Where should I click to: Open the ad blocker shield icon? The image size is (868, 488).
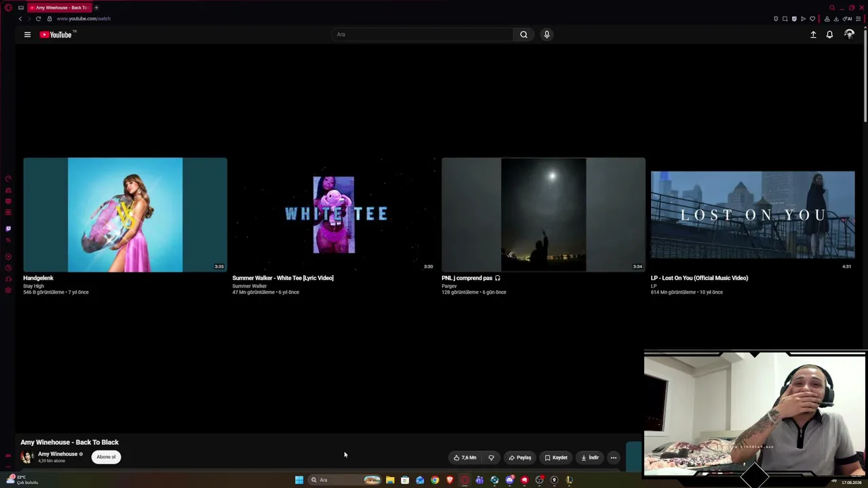tap(794, 19)
